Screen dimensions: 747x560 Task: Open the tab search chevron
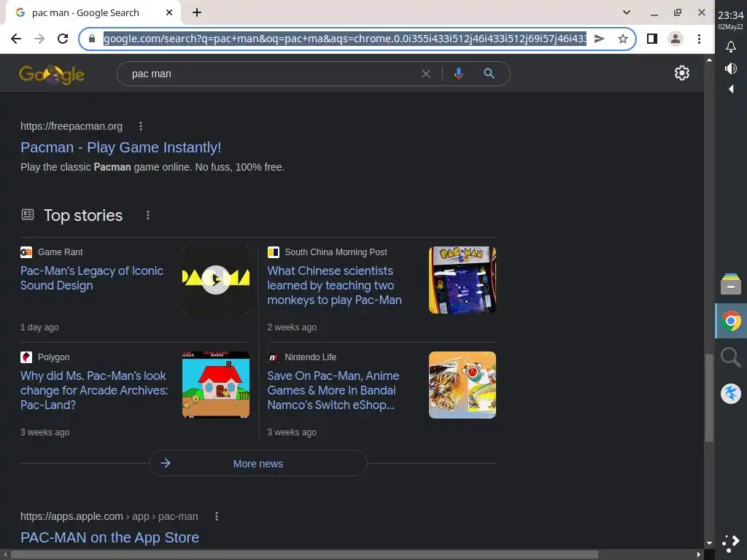(627, 13)
